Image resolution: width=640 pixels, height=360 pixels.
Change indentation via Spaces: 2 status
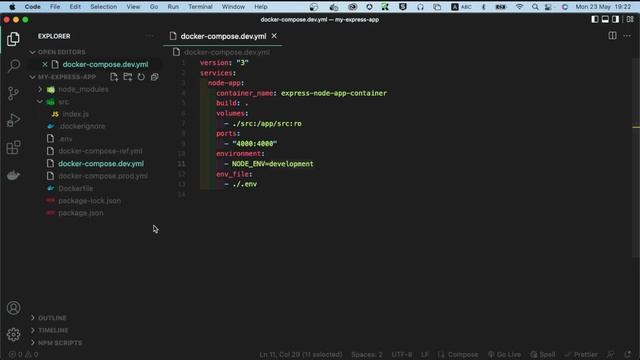coord(367,354)
